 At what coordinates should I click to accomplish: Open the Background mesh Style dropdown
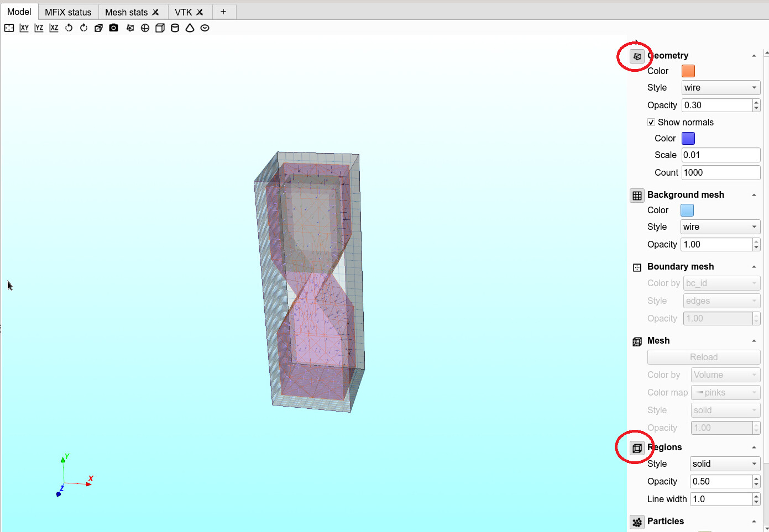(720, 227)
